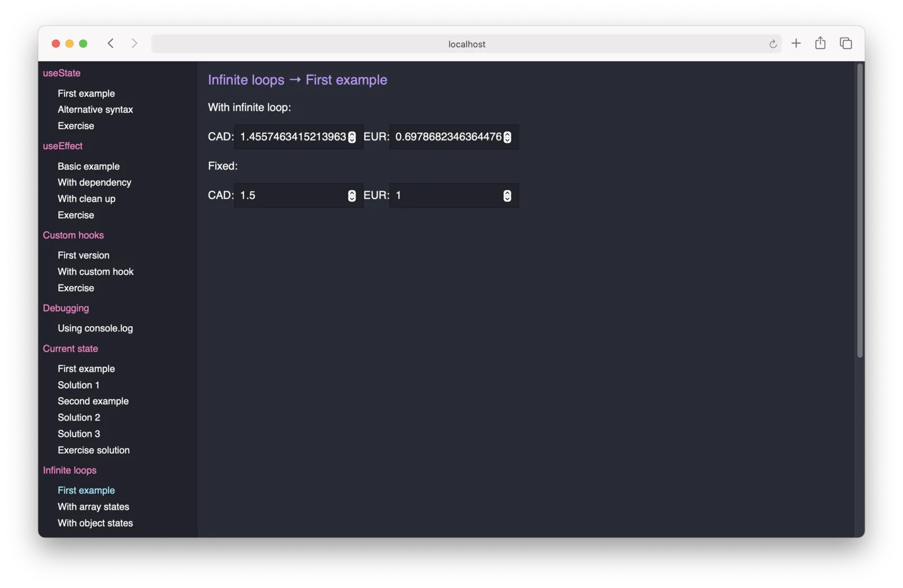Close the browser window with red button

55,43
